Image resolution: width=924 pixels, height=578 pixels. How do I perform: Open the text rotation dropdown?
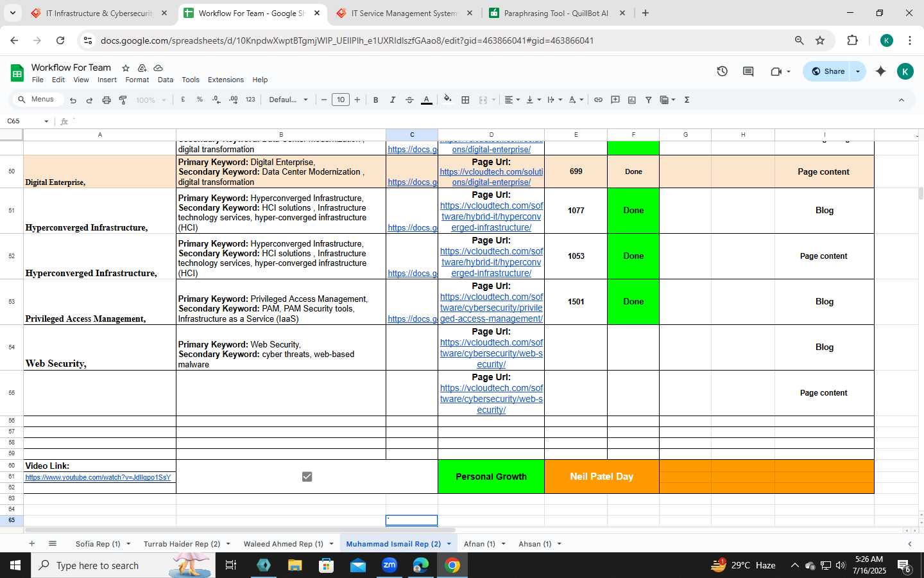click(x=576, y=100)
